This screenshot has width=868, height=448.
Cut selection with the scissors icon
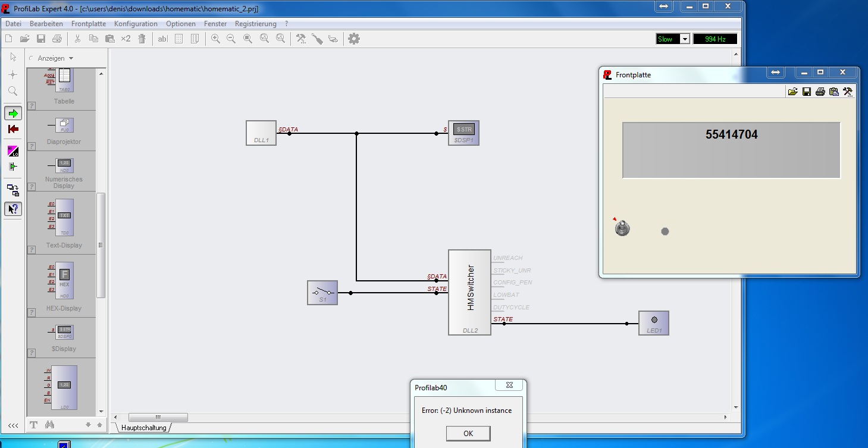[77, 39]
